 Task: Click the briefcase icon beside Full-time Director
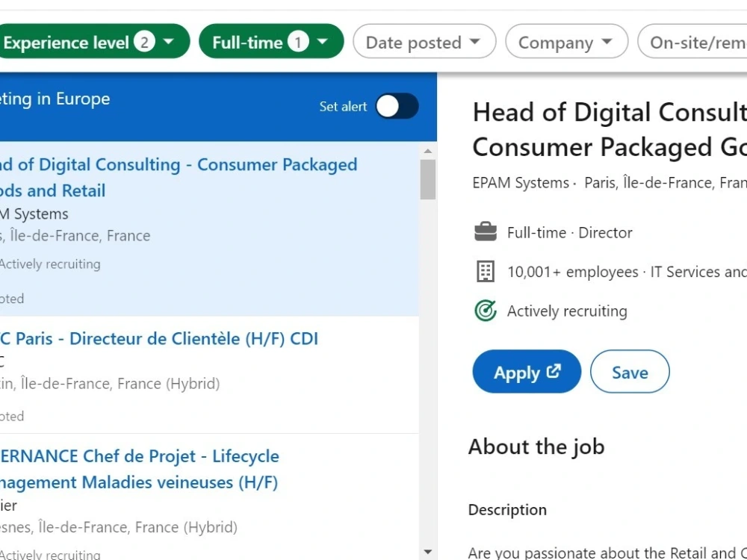coord(486,232)
